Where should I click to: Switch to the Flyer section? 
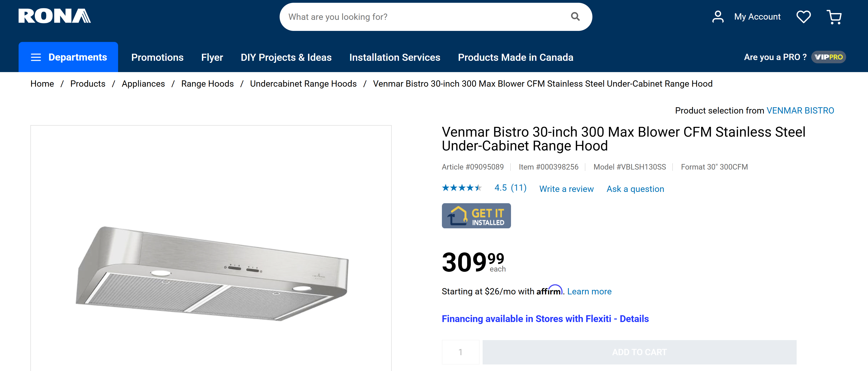pos(212,57)
